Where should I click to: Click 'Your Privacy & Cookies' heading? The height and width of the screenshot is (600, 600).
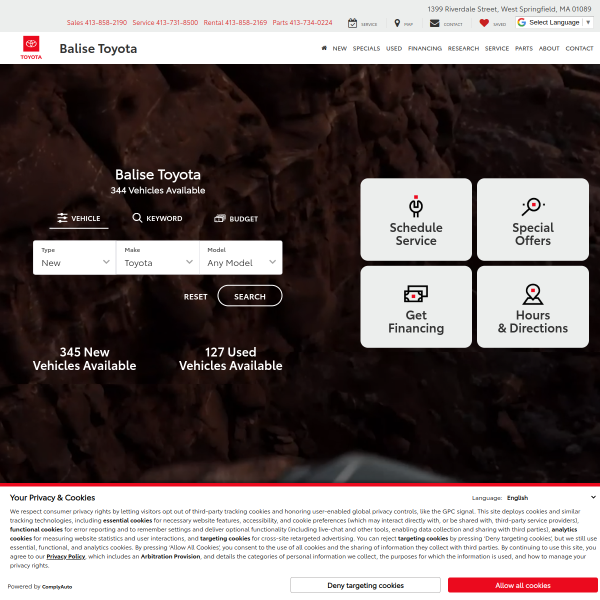tap(52, 497)
